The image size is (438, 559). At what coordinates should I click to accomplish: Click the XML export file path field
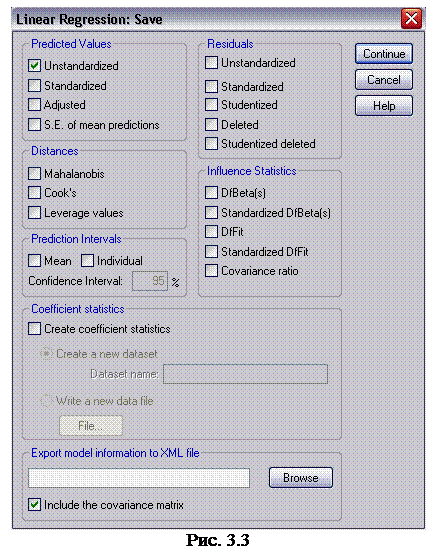pos(139,478)
